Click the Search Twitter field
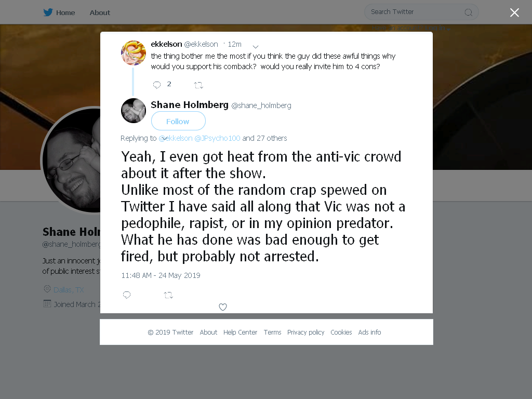 coord(421,12)
